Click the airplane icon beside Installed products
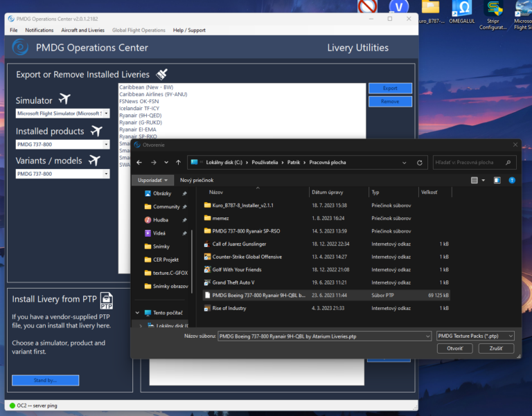 pyautogui.click(x=96, y=131)
